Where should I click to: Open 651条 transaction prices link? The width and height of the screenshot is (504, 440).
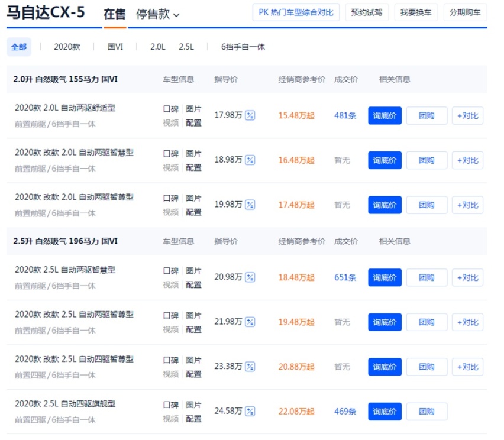pyautogui.click(x=345, y=277)
